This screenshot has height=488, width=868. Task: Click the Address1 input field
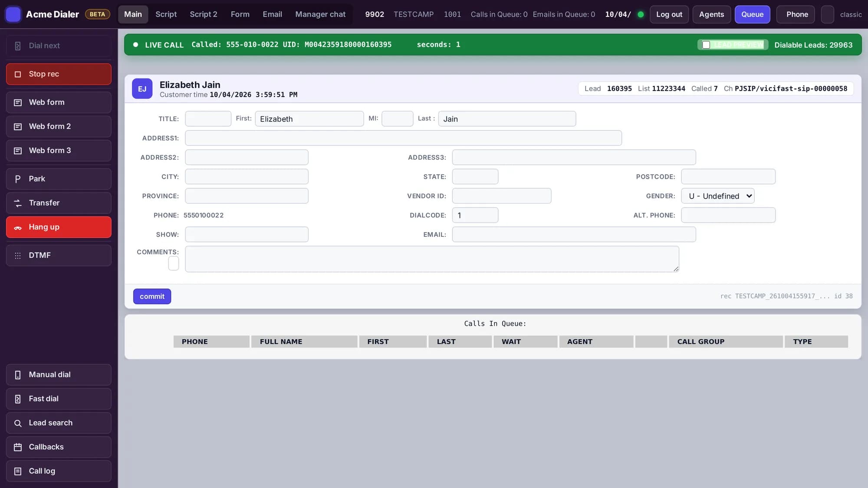pyautogui.click(x=403, y=138)
